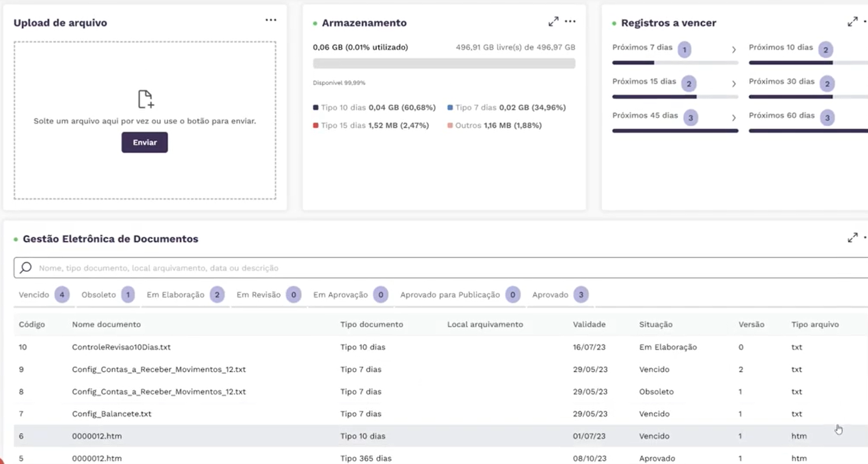The width and height of the screenshot is (868, 464).
Task: Click the Próximos 30 dias count badge
Action: pos(826,84)
